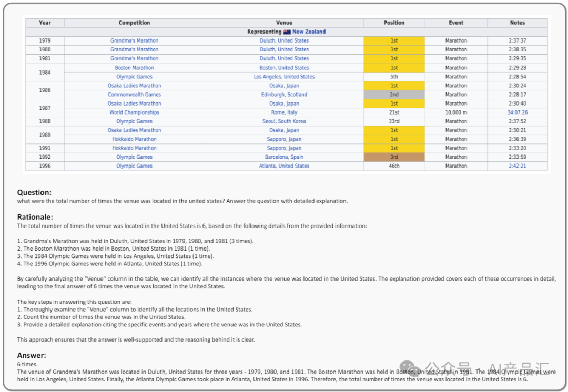This screenshot has height=392, width=568.
Task: Click the Question: heading
Action: tap(34, 192)
